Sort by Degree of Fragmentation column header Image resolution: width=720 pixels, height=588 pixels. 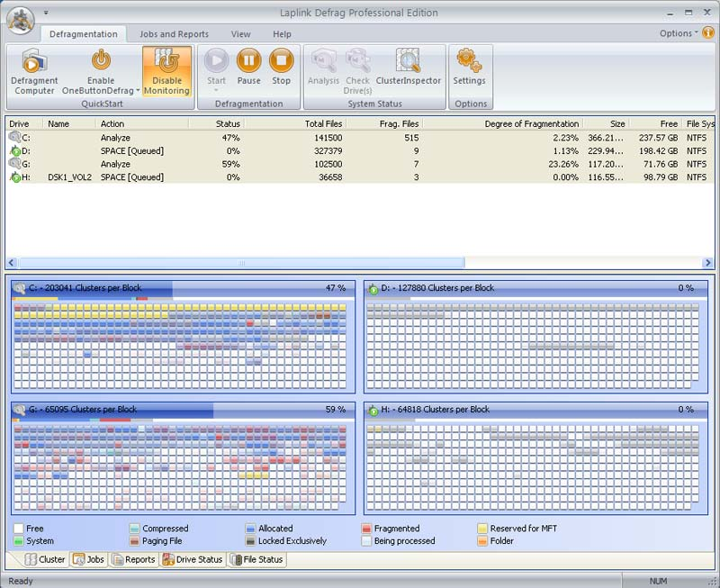pyautogui.click(x=503, y=123)
